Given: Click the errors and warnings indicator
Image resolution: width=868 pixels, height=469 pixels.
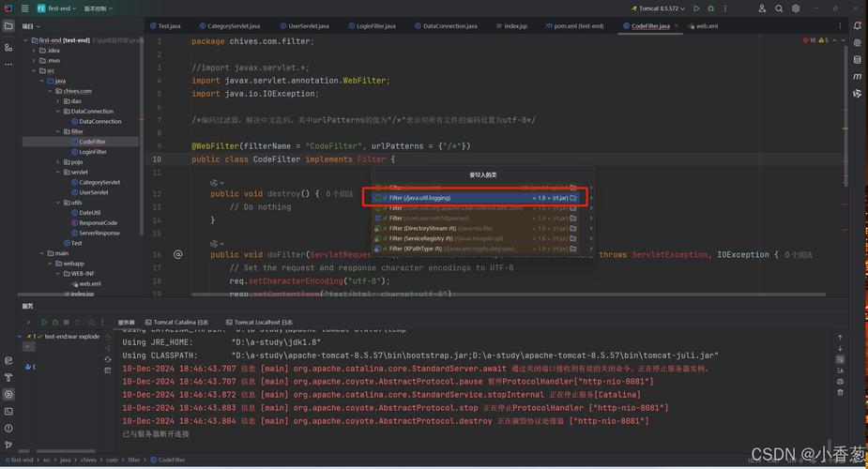Looking at the screenshot, I should coord(816,41).
